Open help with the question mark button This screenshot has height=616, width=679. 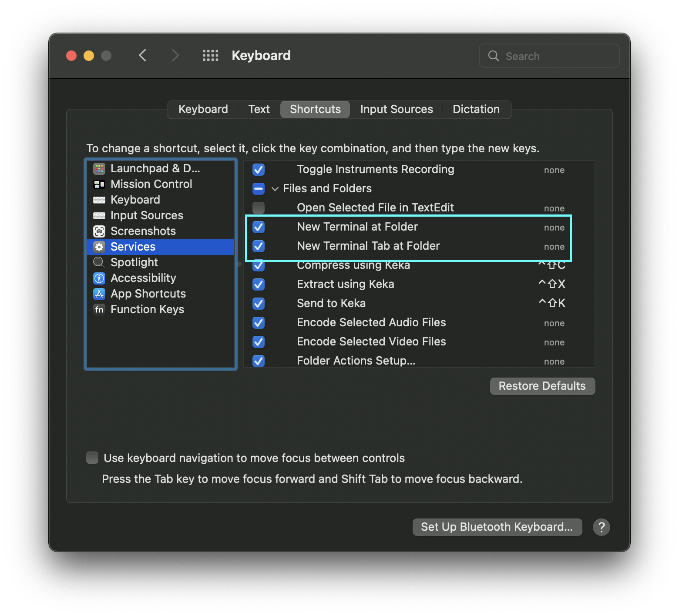point(602,527)
